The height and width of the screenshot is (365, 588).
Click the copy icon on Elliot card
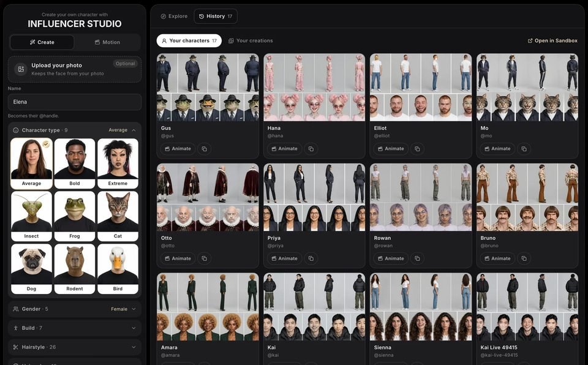417,149
